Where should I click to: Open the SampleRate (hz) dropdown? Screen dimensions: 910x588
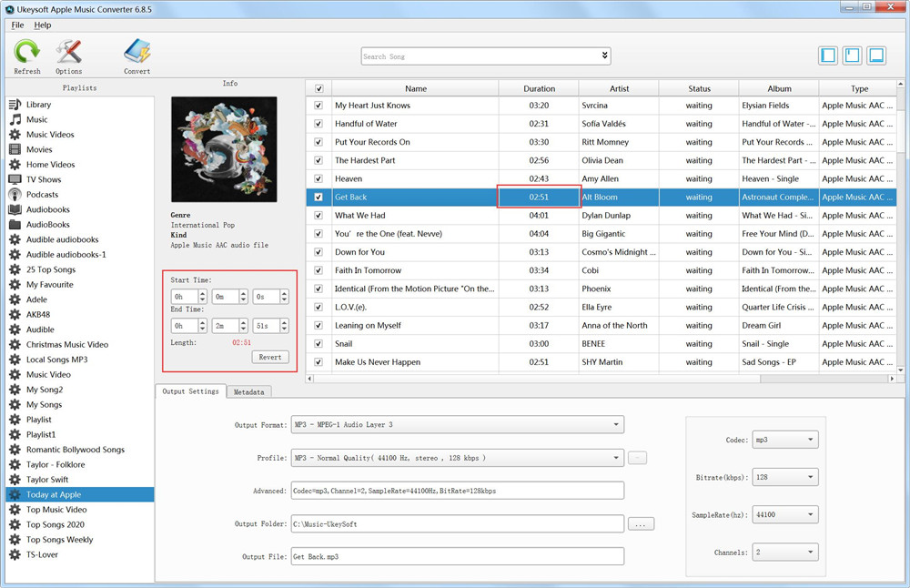coord(785,514)
